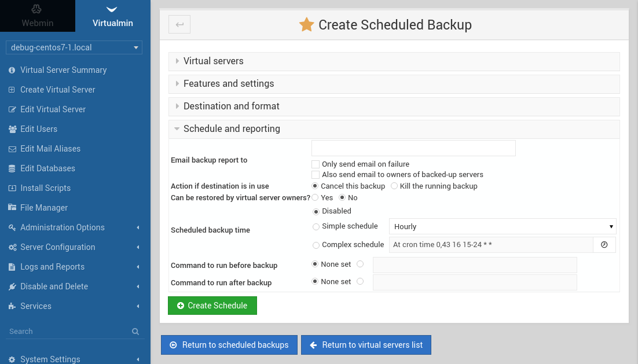Viewport: 638px width, 364px height.
Task: Click the folder icon beside File Manager
Action: (12, 207)
